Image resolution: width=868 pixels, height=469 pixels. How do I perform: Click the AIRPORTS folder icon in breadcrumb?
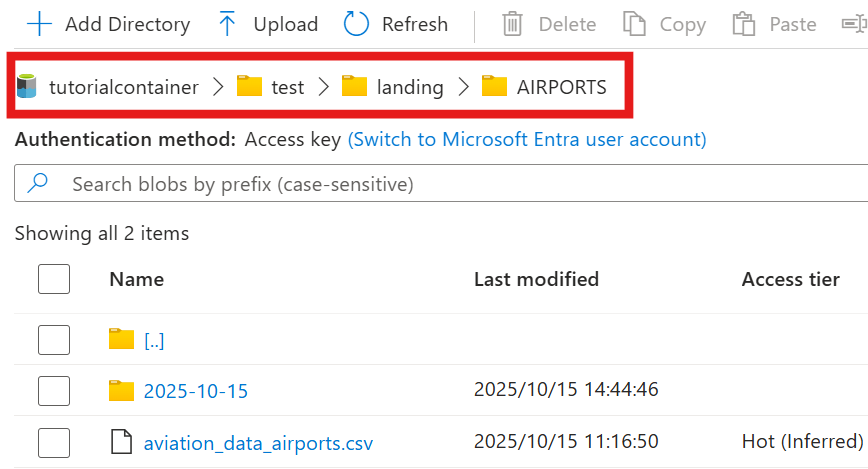[494, 87]
